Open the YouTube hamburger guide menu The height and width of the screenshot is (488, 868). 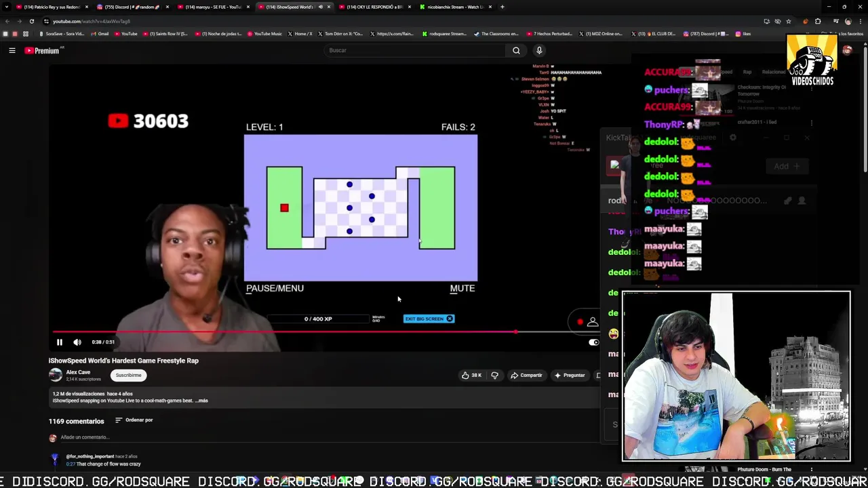tap(12, 50)
